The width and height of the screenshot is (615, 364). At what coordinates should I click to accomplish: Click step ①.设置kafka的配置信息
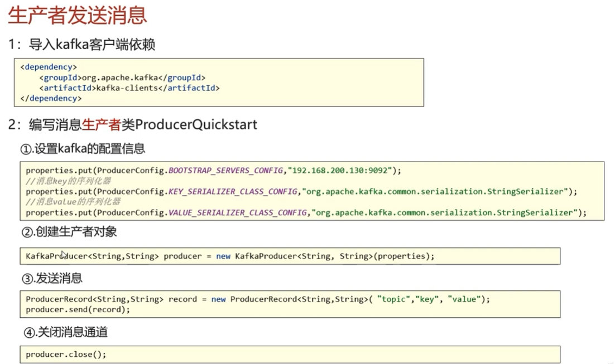tap(83, 149)
